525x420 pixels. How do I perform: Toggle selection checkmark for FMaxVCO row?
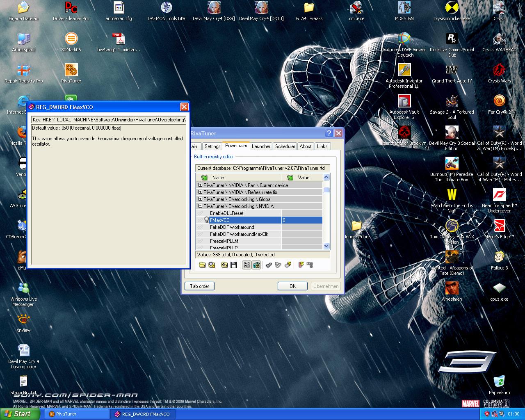point(200,220)
